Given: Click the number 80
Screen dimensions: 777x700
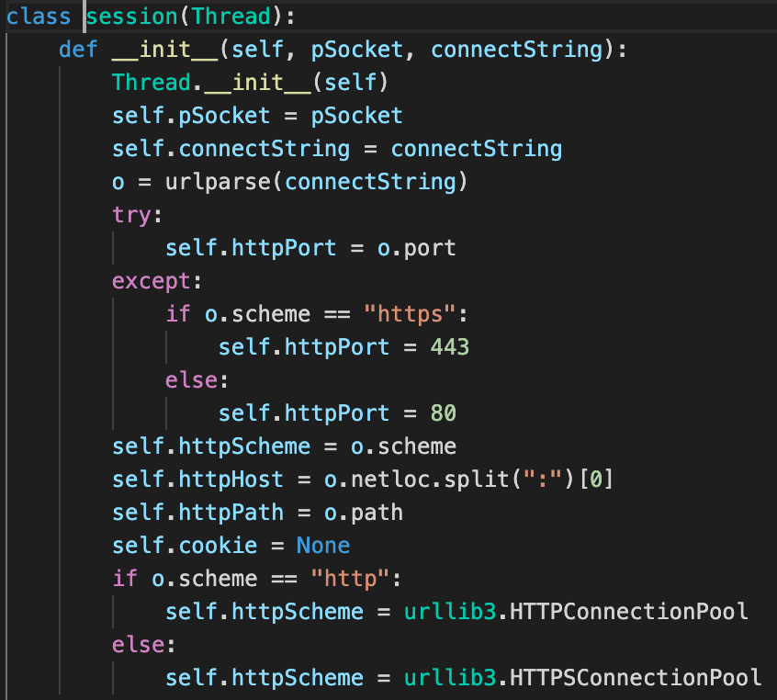Looking at the screenshot, I should (444, 413).
